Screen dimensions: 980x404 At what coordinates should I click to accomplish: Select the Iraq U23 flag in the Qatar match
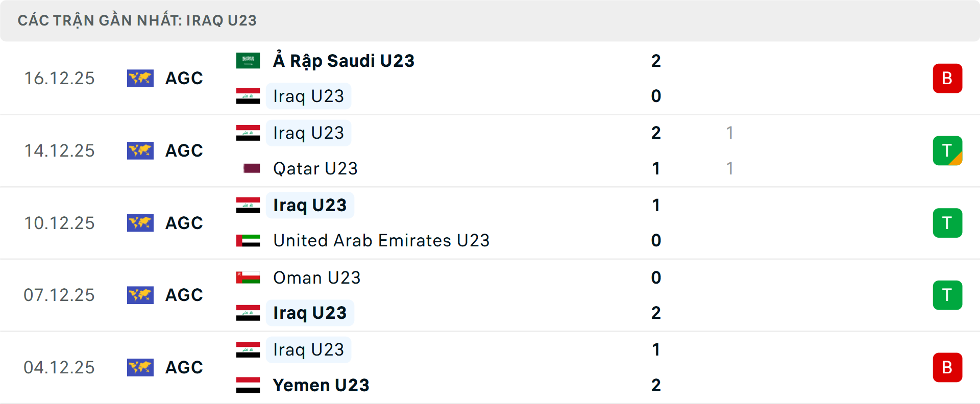(x=248, y=133)
